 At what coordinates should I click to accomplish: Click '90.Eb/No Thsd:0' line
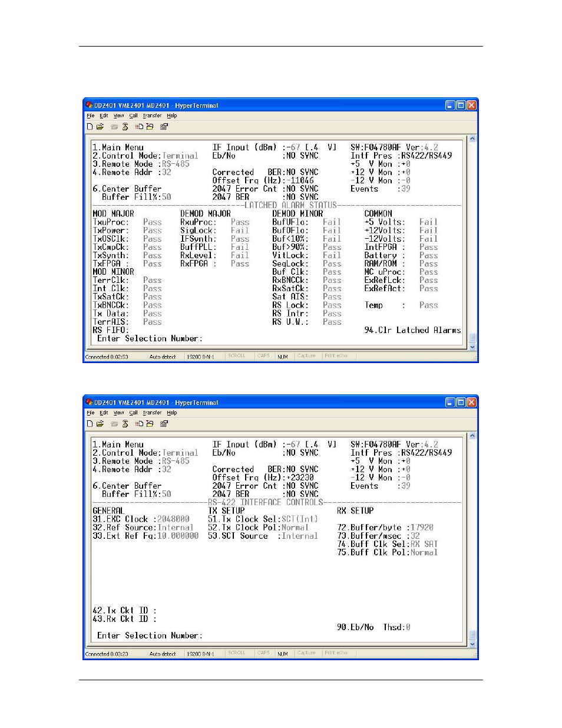pos(374,627)
